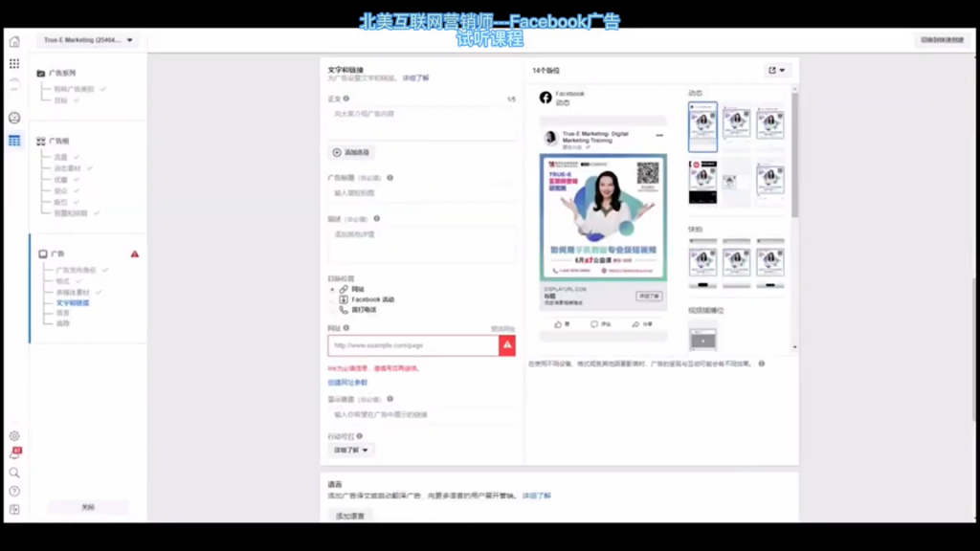Image resolution: width=980 pixels, height=551 pixels.
Task: Open the settings gear icon bottom left
Action: (13, 435)
